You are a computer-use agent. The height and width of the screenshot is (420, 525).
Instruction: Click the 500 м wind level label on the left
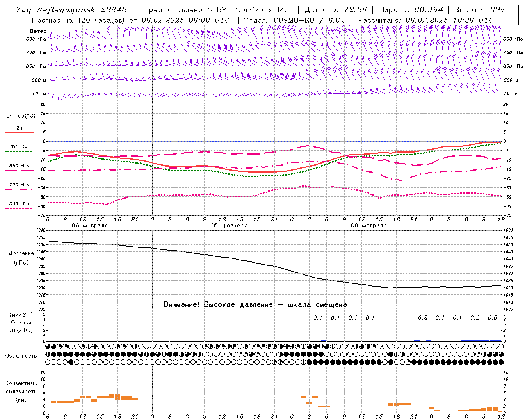39,80
